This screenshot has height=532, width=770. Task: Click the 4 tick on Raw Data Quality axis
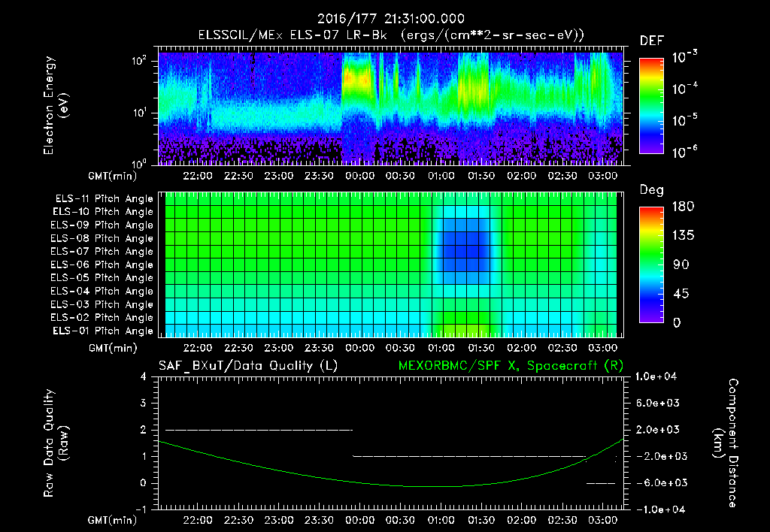pyautogui.click(x=144, y=377)
